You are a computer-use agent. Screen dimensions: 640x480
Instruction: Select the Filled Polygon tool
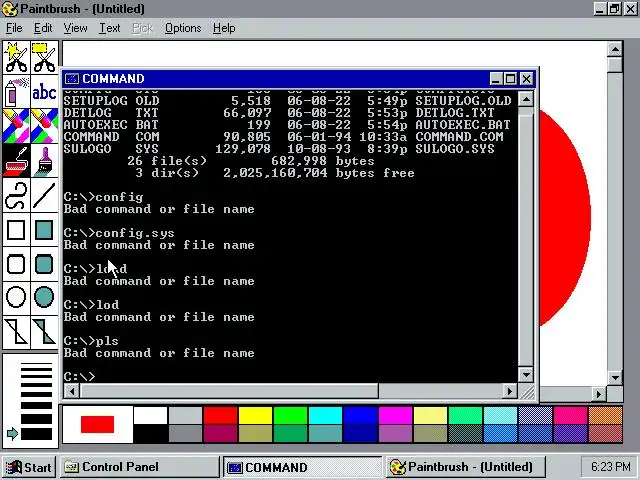coord(44,332)
